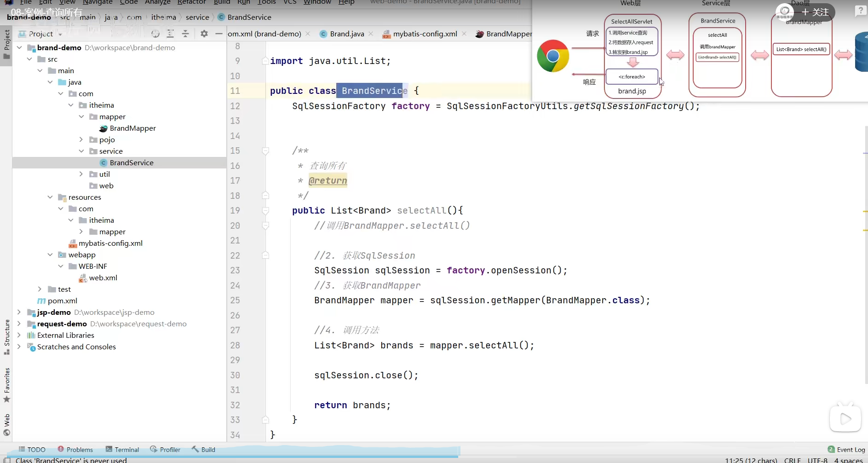Click the fold end marker on line 33

click(x=265, y=420)
